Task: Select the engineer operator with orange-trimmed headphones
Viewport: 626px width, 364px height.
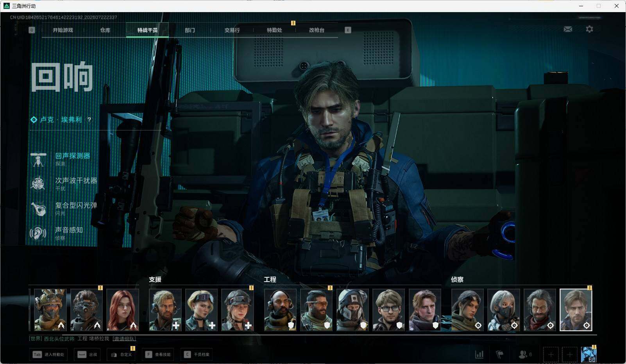Action: pos(280,310)
